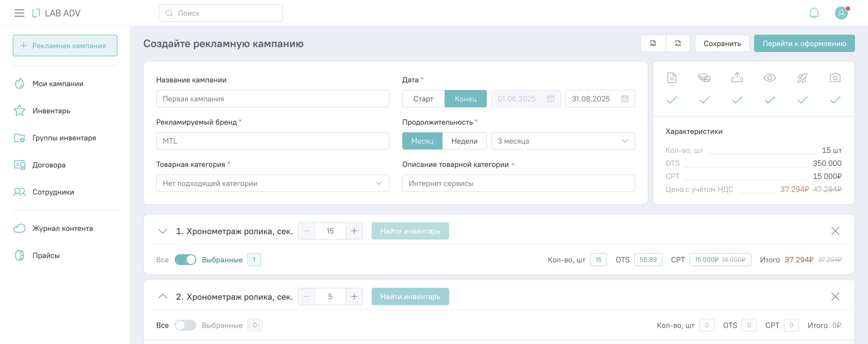Enable the Все/Выбранные switch in section 2

pos(185,325)
